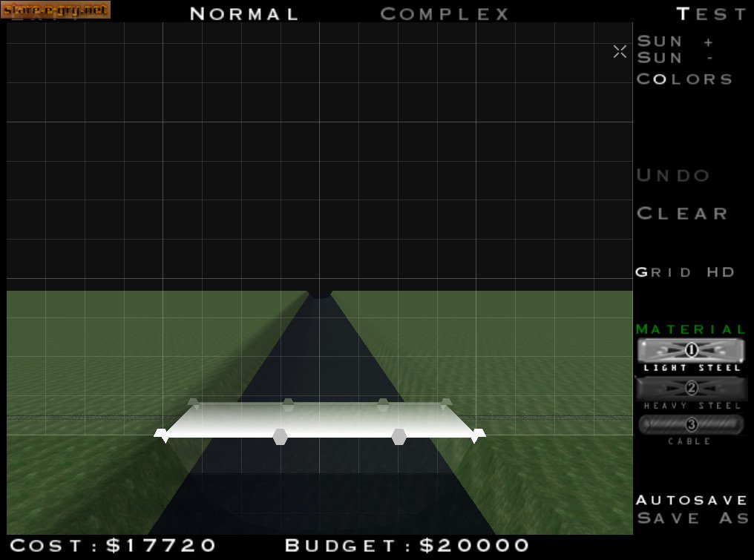The width and height of the screenshot is (754, 560).
Task: Toggle the Autosave option
Action: [x=692, y=500]
